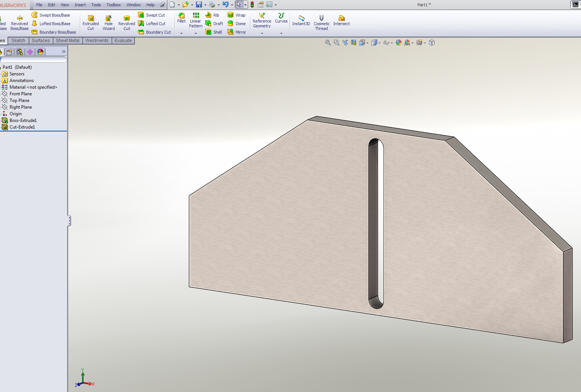Apply the Fillet feature tool

[x=181, y=18]
